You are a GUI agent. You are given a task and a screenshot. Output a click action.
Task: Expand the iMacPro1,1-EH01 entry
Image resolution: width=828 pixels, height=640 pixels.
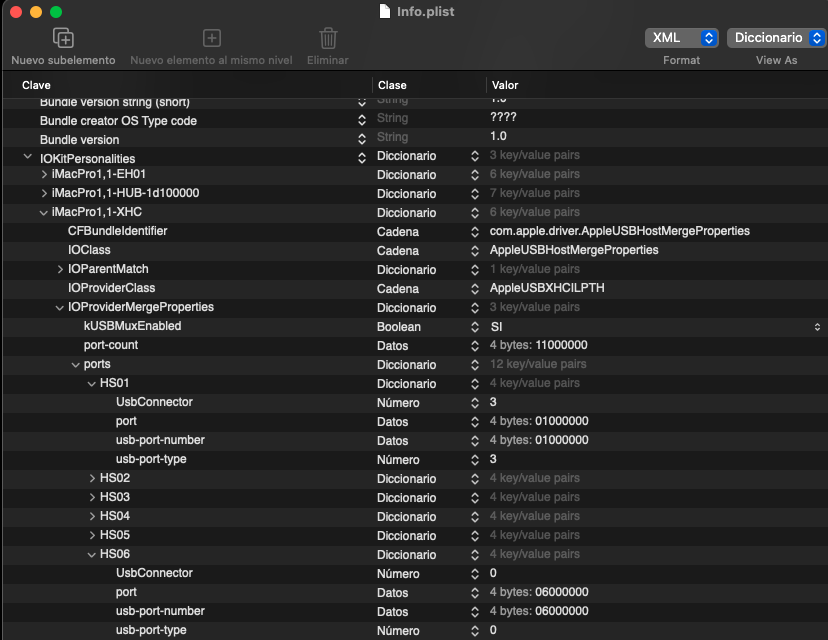point(44,174)
